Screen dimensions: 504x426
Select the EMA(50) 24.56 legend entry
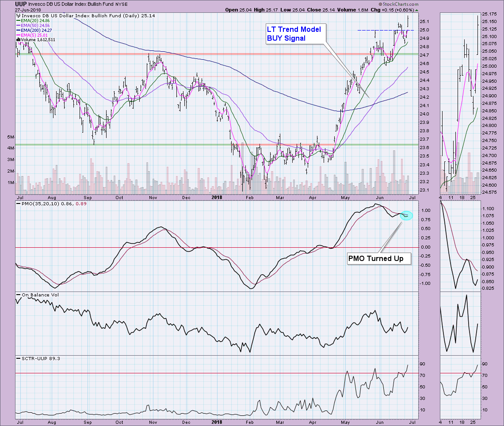(x=35, y=25)
